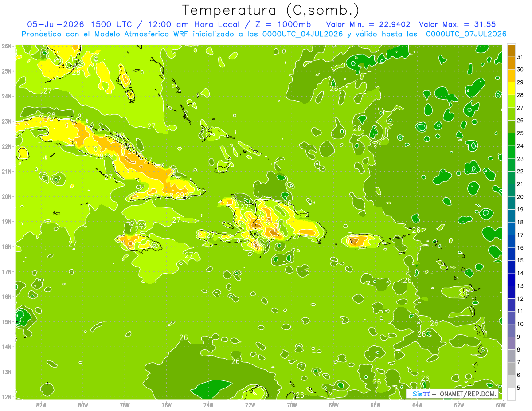Screen dimensions: 532x411
Task: Click the '82W' longitude axis label
Action: pyautogui.click(x=41, y=405)
